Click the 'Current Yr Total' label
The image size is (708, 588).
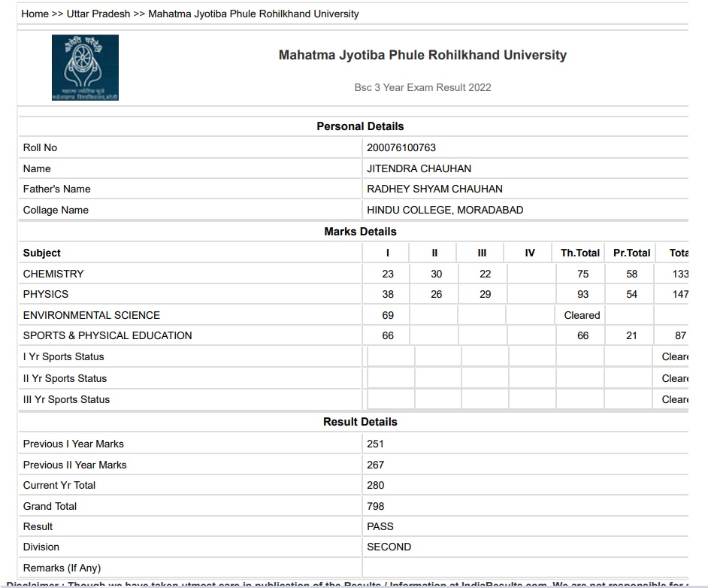(x=59, y=486)
